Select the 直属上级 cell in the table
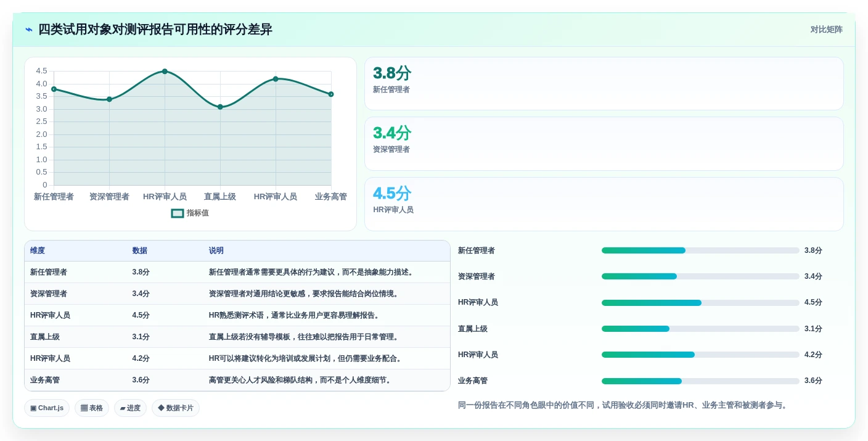 click(x=45, y=337)
